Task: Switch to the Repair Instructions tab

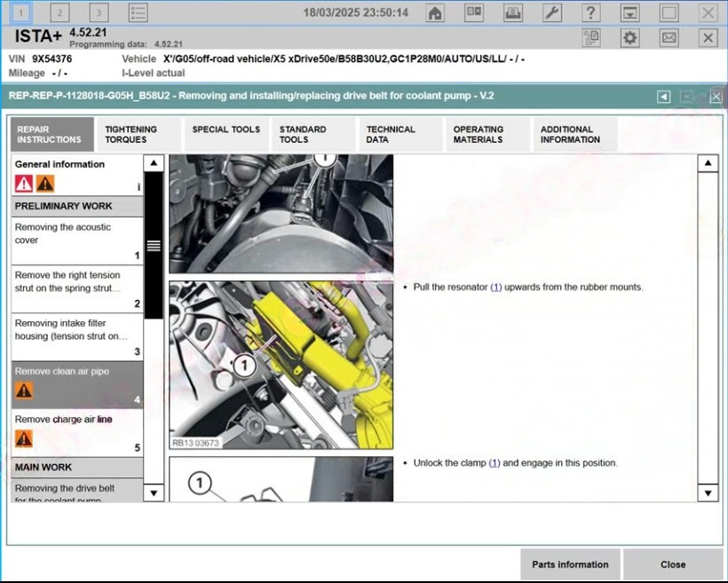Action: coord(52,134)
